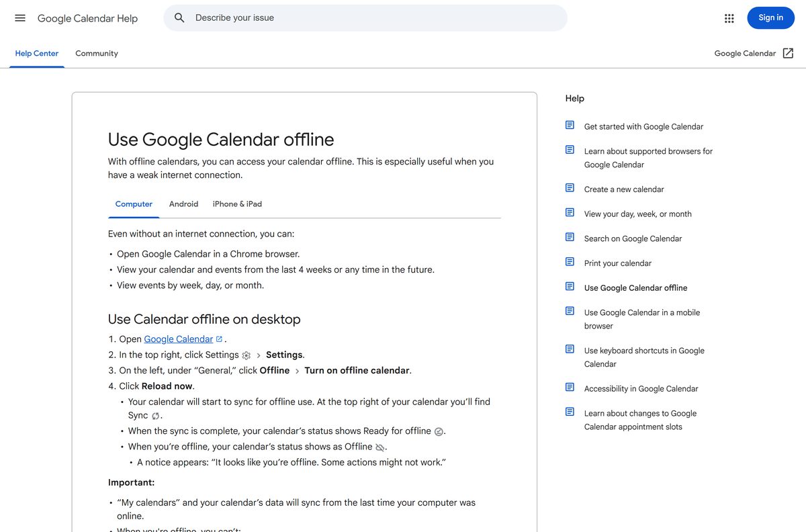
Task: Click the small external-link icon after the Google Calendar link
Action: tap(219, 339)
